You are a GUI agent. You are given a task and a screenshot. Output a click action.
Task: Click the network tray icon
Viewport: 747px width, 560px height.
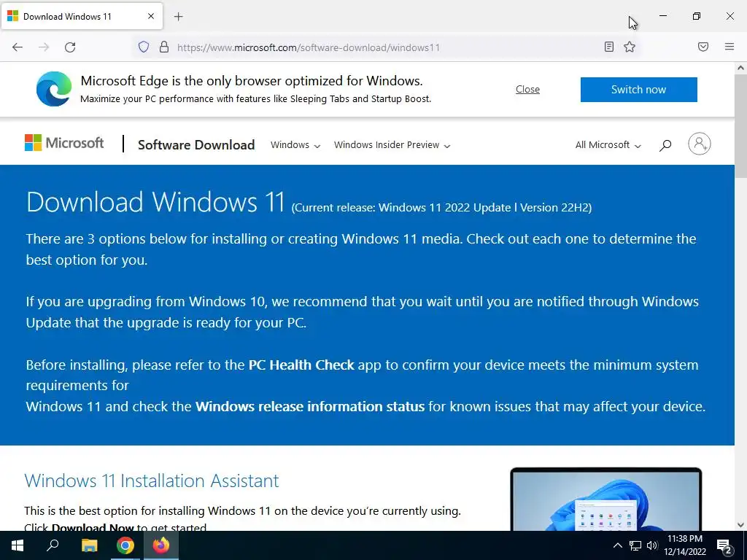[635, 545]
